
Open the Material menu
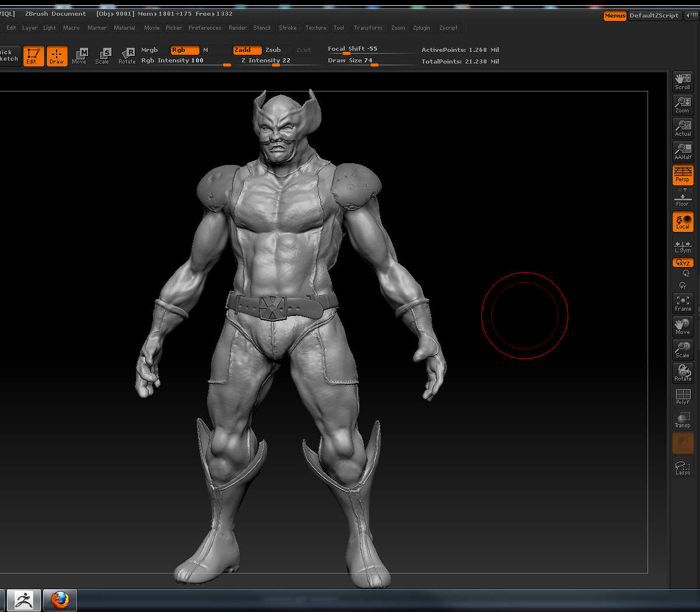point(124,28)
